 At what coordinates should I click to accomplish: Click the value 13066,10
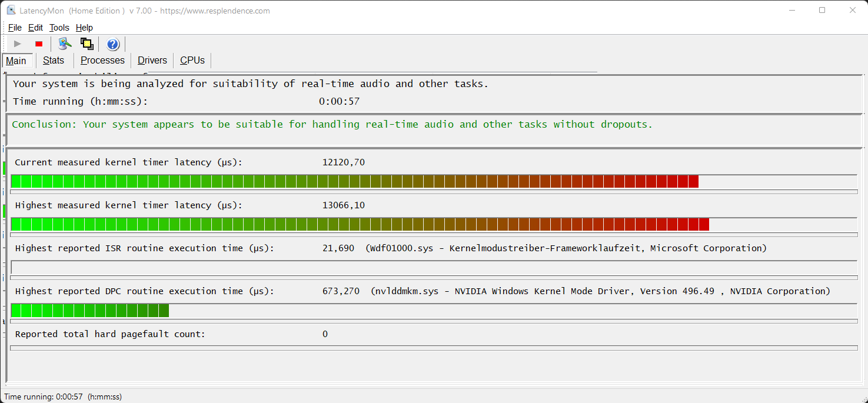(x=344, y=205)
